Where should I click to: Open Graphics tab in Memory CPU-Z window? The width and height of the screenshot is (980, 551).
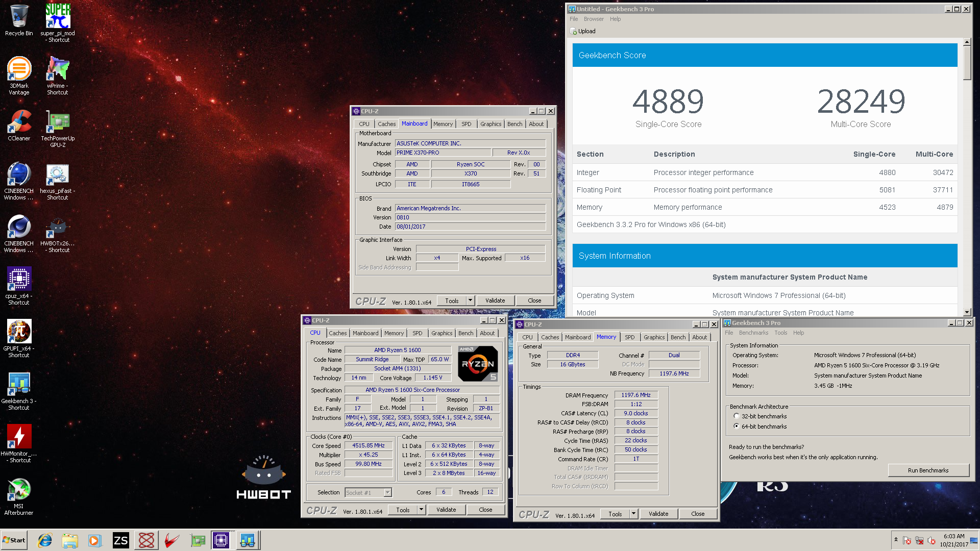[654, 337]
